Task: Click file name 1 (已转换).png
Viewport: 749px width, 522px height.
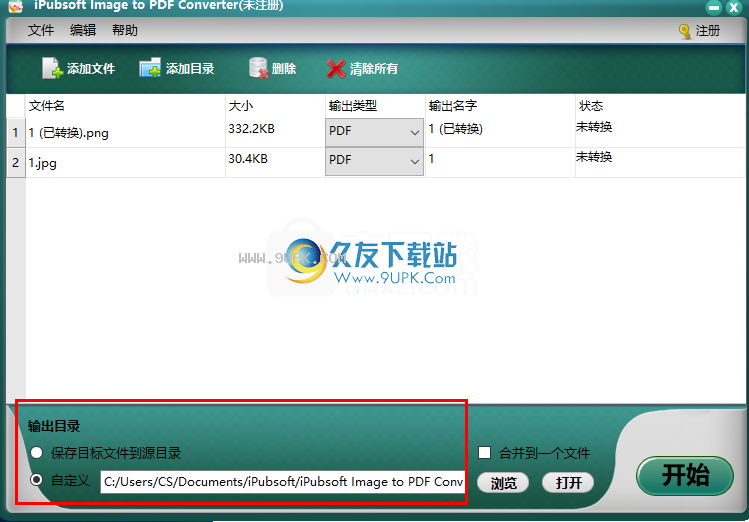Action: click(x=68, y=132)
